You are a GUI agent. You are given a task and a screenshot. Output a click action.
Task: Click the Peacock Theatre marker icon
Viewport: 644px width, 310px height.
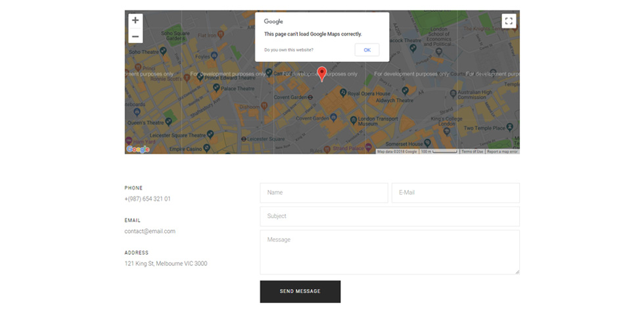(413, 47)
